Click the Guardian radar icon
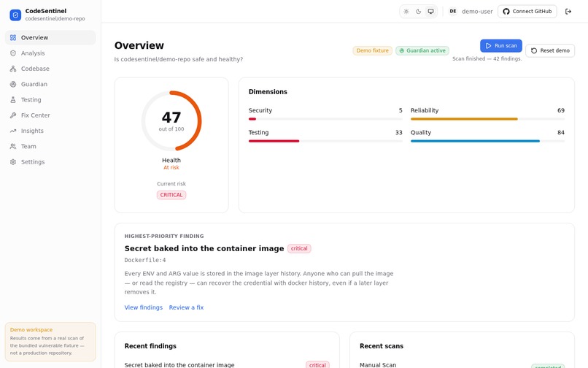Screen dimensions: 588x368 pyautogui.click(x=13, y=84)
